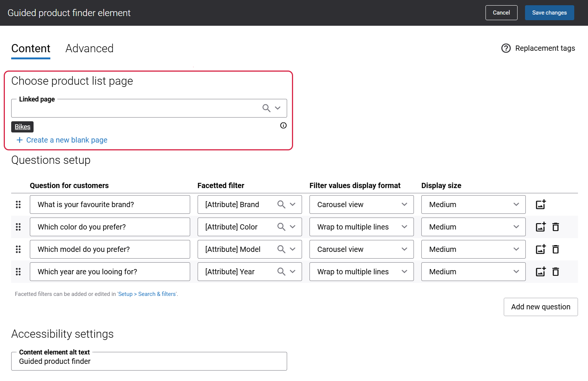Switch to the Advanced tab

[x=89, y=49]
